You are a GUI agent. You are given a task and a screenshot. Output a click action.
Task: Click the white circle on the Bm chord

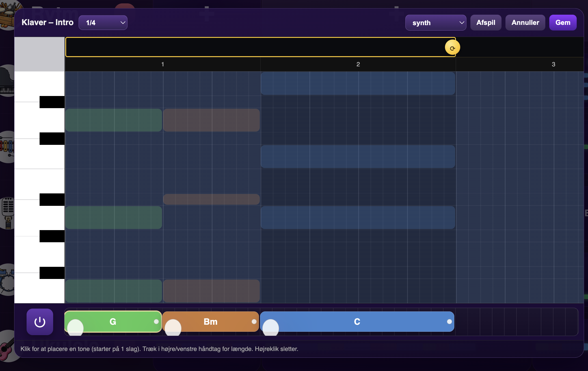173,328
